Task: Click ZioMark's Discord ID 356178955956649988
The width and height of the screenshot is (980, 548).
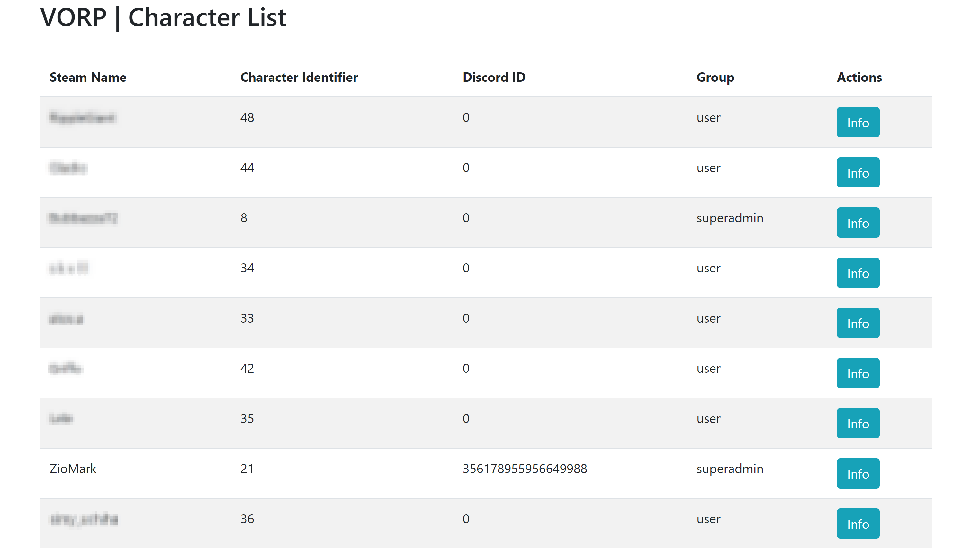Action: (x=525, y=469)
